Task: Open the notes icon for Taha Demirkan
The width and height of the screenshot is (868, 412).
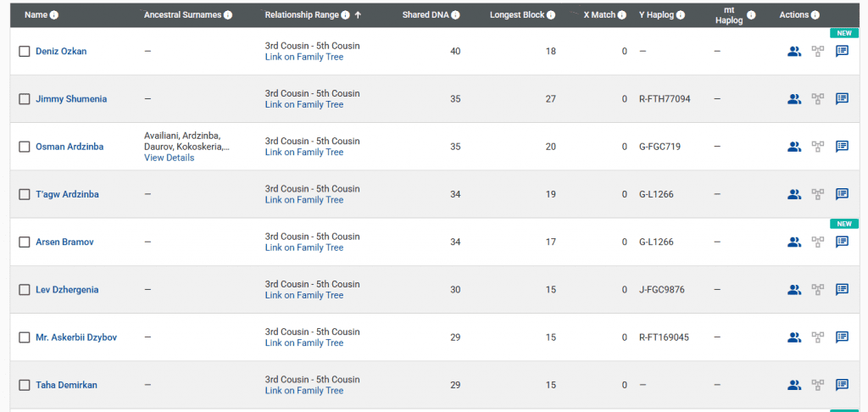Action: point(842,385)
